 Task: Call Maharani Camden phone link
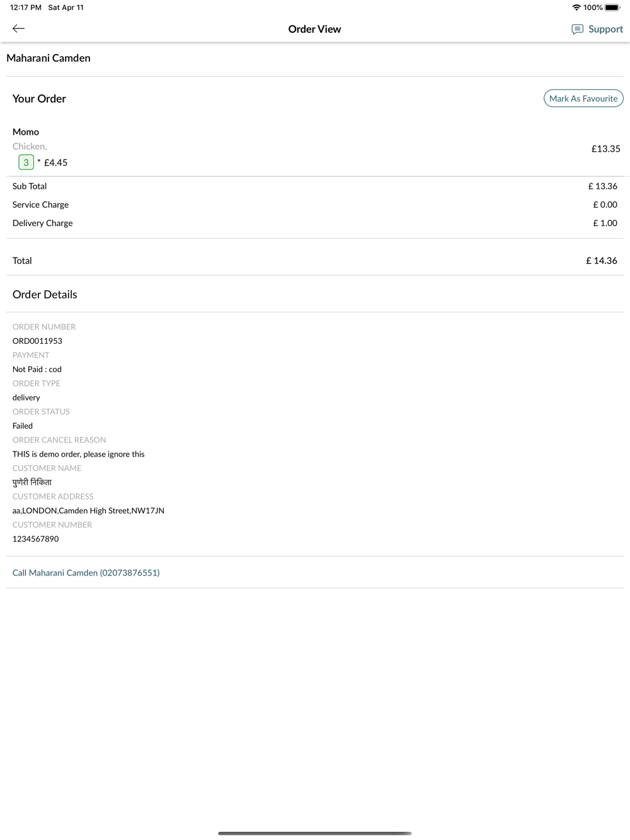pyautogui.click(x=86, y=572)
